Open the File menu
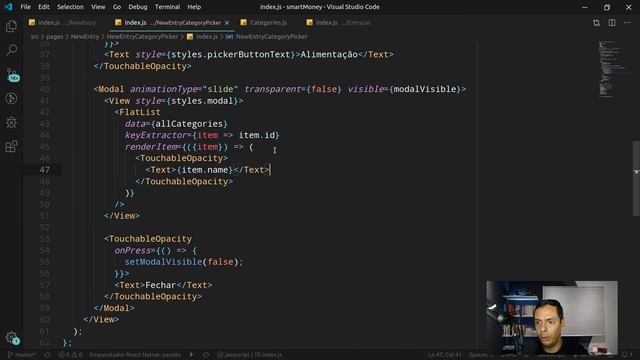 pos(25,7)
